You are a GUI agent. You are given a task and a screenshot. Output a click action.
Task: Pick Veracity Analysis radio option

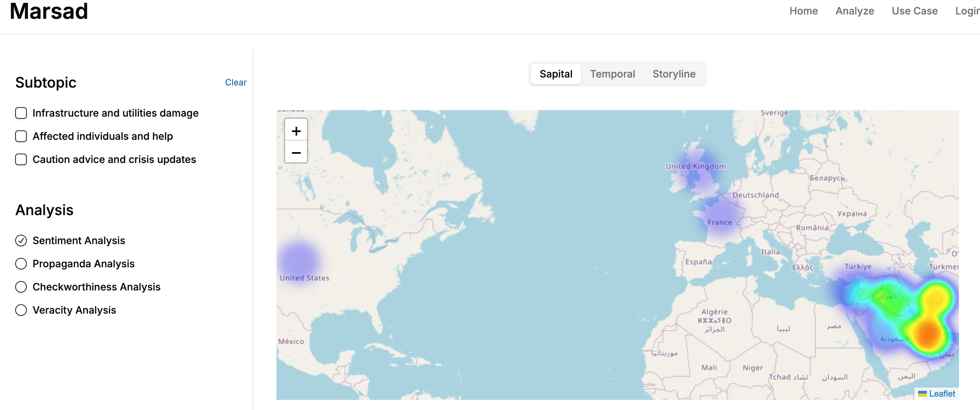(x=21, y=310)
